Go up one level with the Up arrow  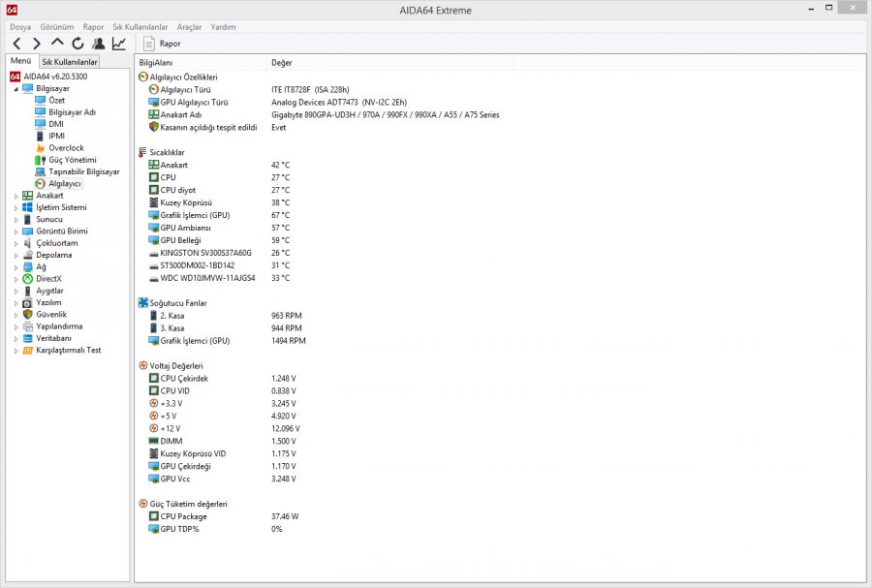pyautogui.click(x=57, y=43)
